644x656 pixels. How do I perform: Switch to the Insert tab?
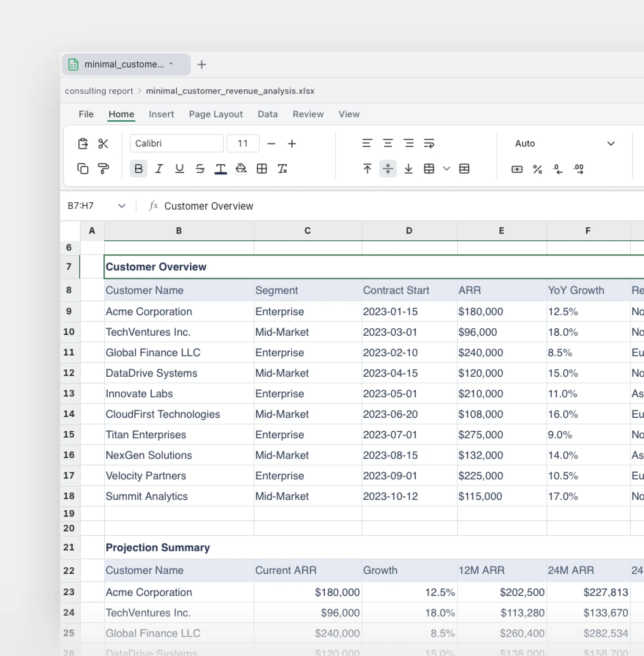click(161, 114)
